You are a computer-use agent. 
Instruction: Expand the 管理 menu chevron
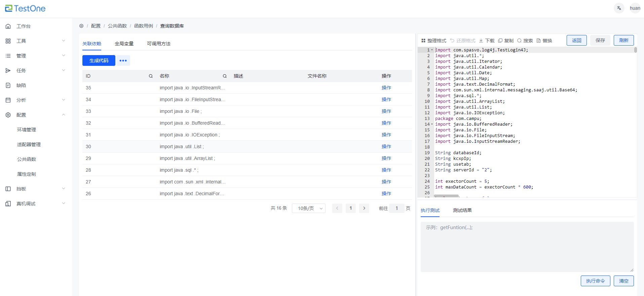click(64, 55)
